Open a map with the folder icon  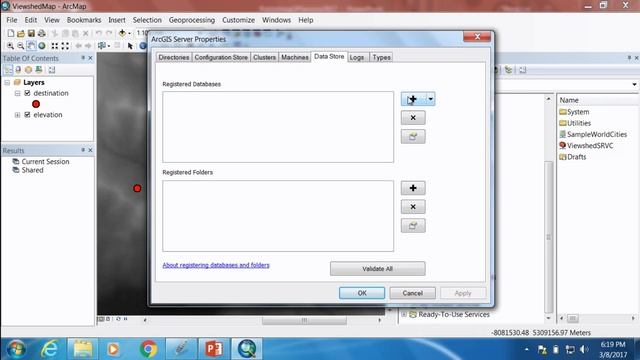21,33
